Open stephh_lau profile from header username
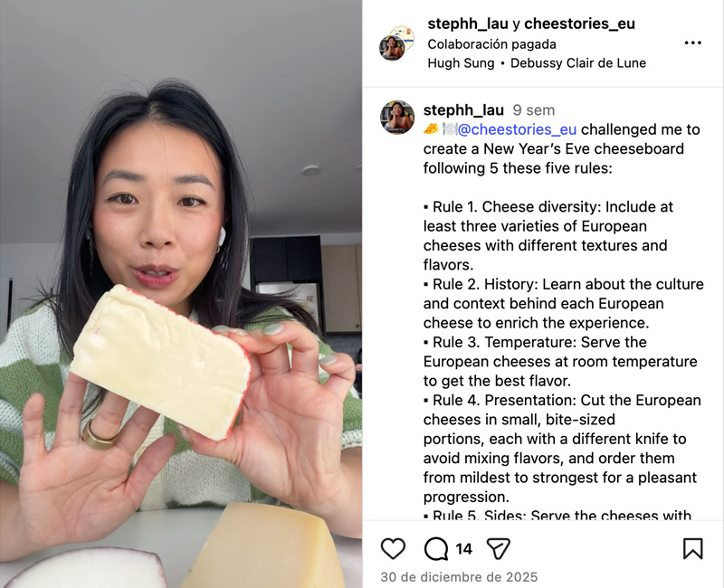The image size is (724, 588). 468,24
